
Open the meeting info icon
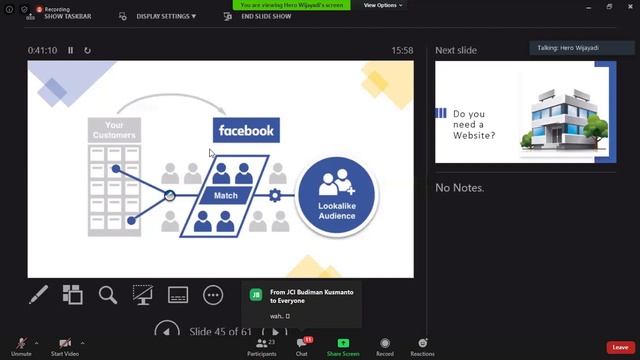9,9
